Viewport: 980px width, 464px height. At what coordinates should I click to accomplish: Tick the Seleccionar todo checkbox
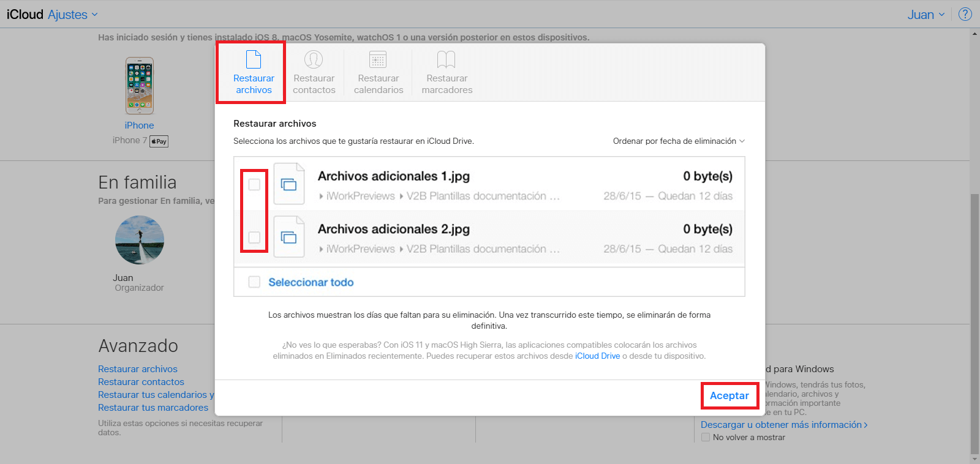tap(254, 282)
